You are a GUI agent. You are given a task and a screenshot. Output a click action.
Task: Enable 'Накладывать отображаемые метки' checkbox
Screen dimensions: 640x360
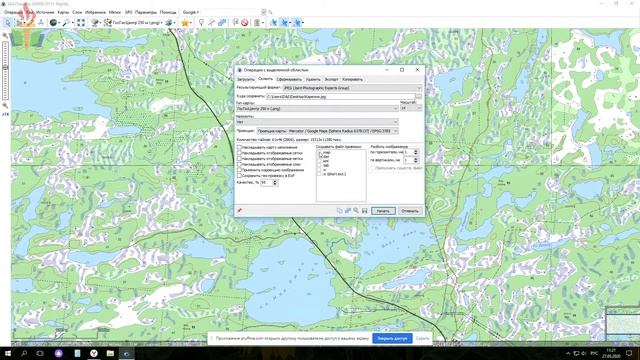coord(240,158)
